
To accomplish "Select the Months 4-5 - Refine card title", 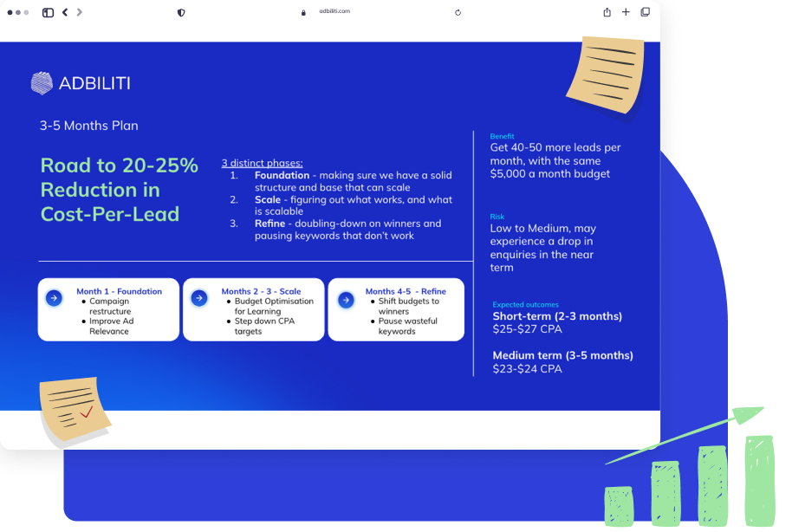I will (x=406, y=291).
